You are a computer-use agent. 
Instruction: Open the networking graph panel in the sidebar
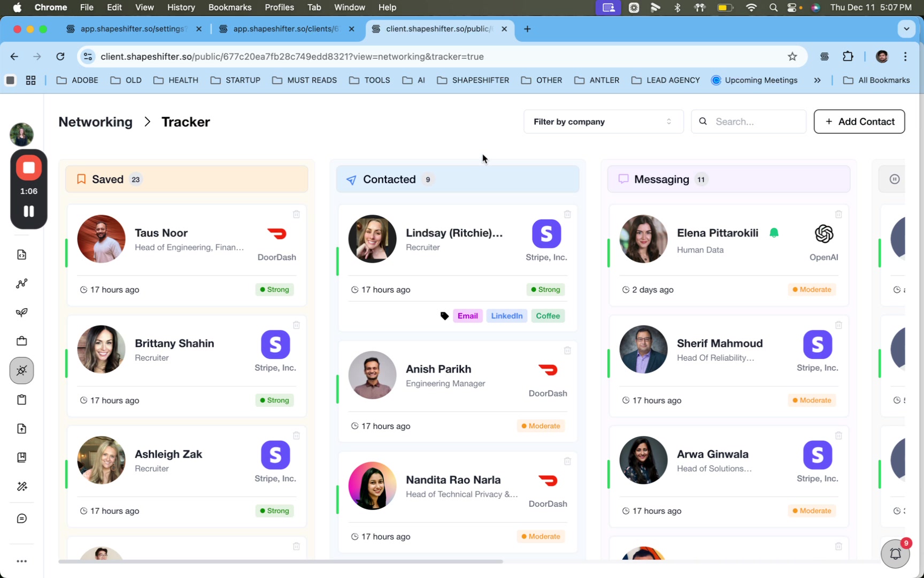tap(21, 284)
